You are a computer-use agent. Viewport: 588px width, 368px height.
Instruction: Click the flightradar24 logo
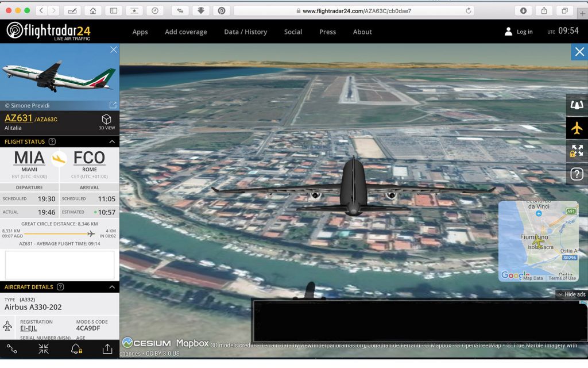48,31
